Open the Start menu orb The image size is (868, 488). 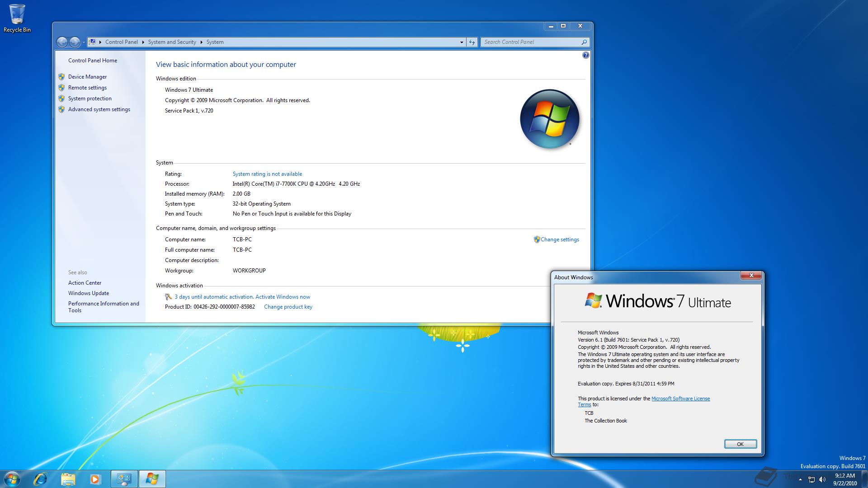[12, 479]
